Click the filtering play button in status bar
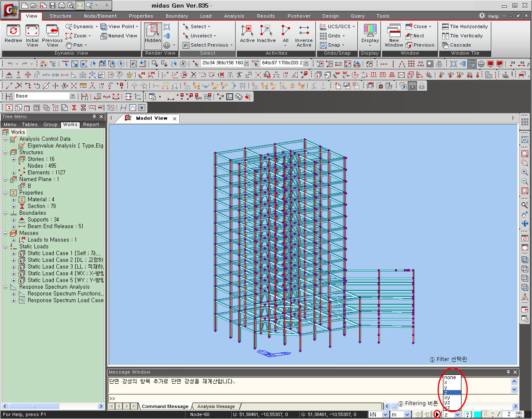Image resolution: width=532 pixels, height=419 pixels. point(437,414)
